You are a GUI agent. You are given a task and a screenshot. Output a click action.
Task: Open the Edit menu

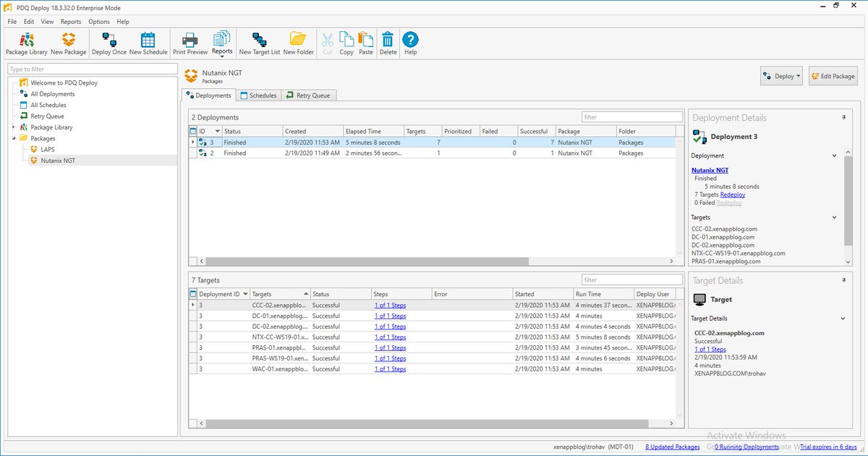29,22
